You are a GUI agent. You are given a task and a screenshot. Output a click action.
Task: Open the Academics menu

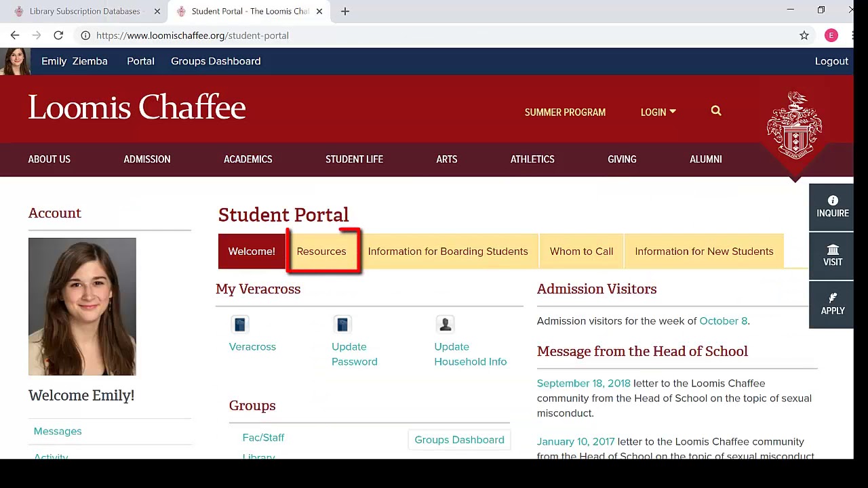(248, 159)
